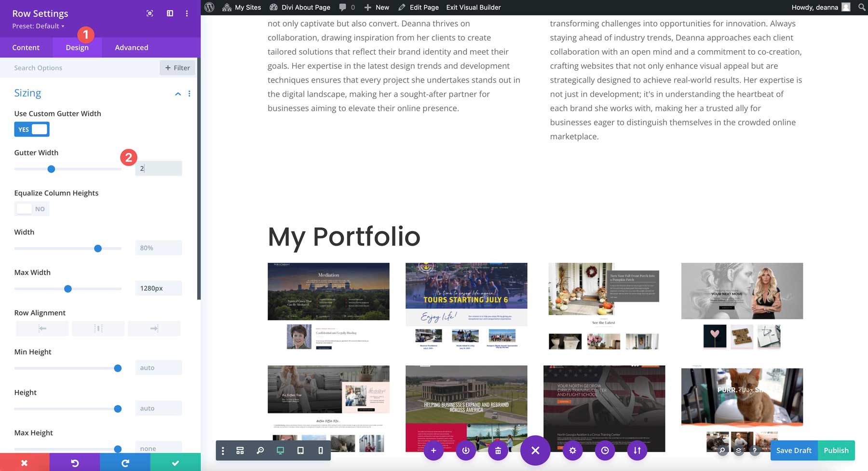Screen dimensions: 868x471
Task: Collapse the Sizing section
Action: click(177, 93)
